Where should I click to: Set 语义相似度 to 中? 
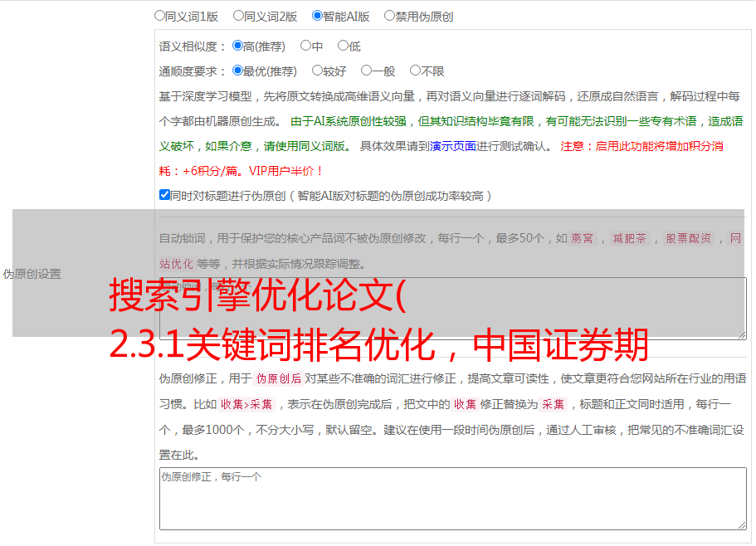pyautogui.click(x=305, y=46)
